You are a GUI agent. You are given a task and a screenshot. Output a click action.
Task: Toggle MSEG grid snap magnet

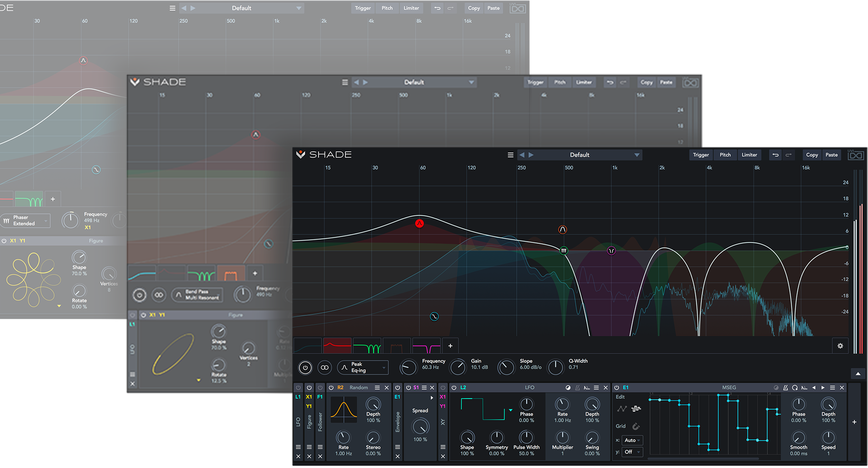click(636, 426)
